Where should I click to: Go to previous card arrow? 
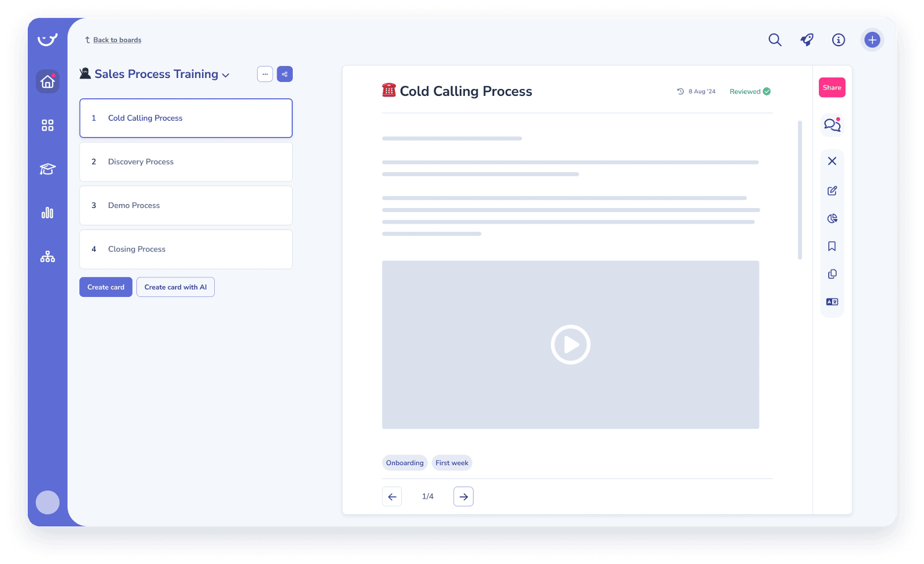pos(392,496)
